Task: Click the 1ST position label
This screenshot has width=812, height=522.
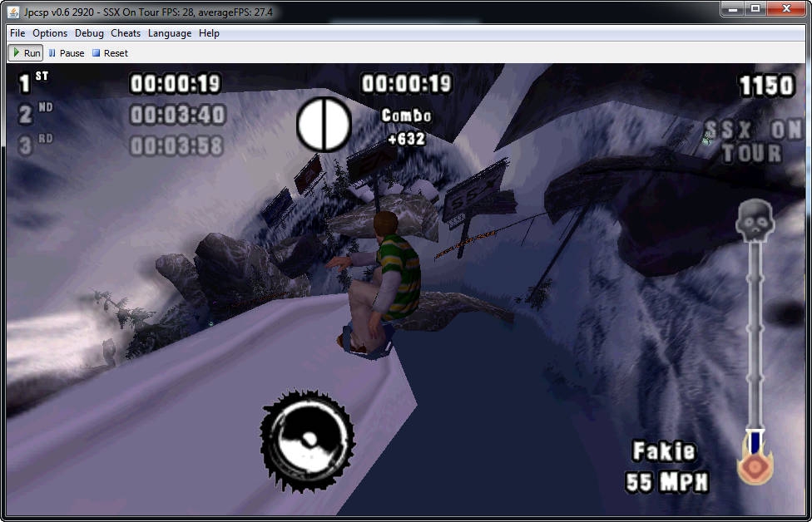Action: click(33, 81)
